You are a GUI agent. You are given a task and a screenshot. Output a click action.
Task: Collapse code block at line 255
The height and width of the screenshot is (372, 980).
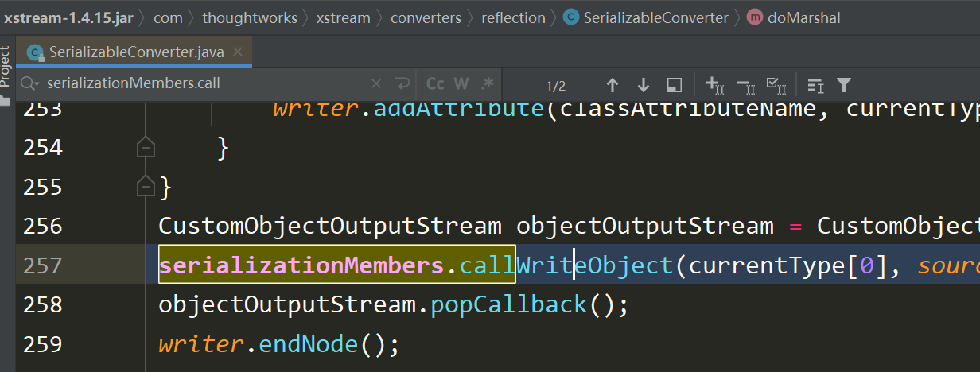point(146,187)
